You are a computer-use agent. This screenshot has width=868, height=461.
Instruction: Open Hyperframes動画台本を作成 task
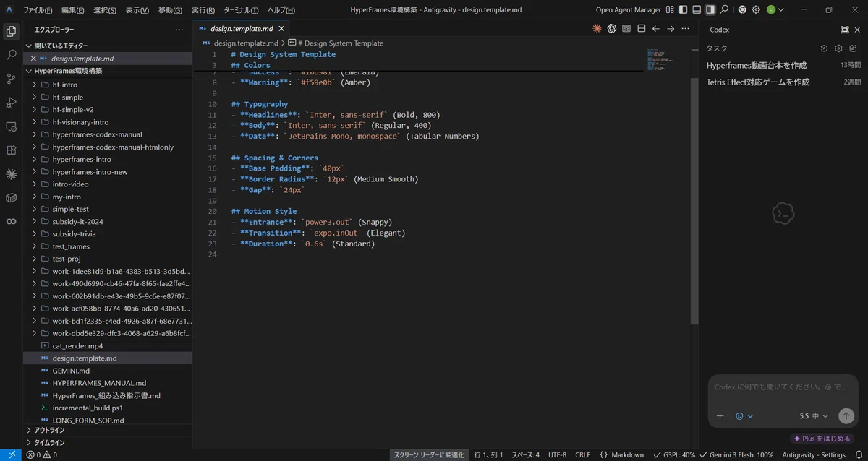click(757, 65)
